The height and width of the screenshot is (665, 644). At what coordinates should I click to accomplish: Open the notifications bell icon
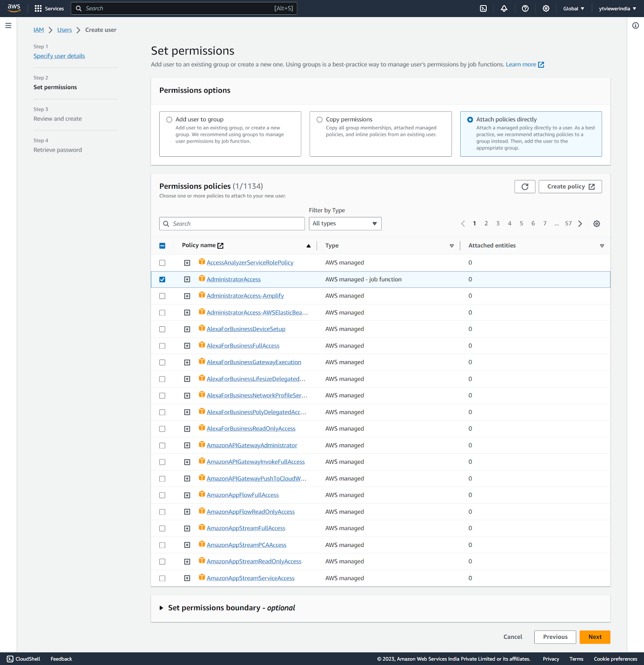pyautogui.click(x=504, y=8)
